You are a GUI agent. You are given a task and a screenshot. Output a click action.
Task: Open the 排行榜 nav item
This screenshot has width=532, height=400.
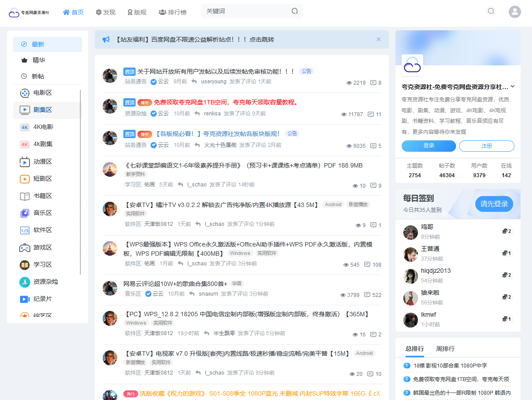click(x=173, y=12)
